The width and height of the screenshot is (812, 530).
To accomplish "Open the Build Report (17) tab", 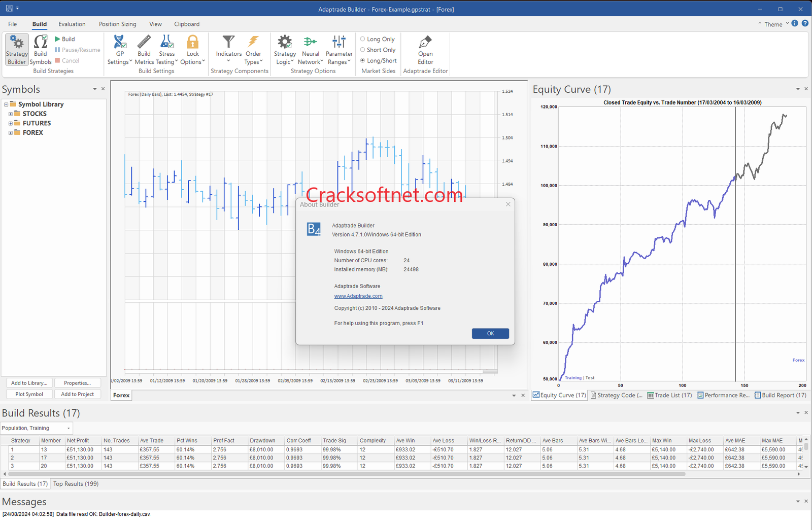I will 781,395.
